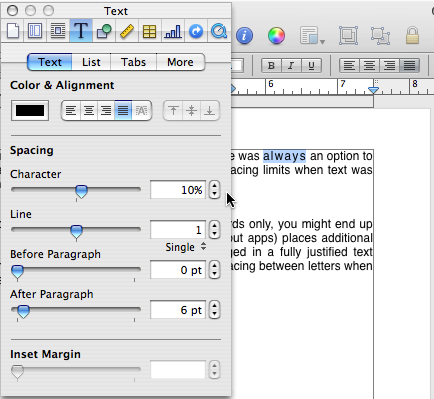This screenshot has height=399, width=434.
Task: Click the Inset Margin stepper arrows
Action: tap(214, 370)
